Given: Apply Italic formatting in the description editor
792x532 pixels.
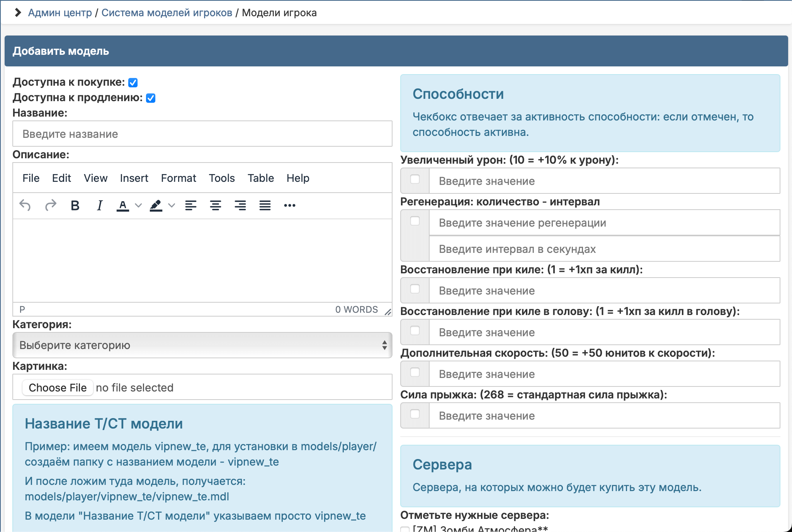Looking at the screenshot, I should point(99,205).
